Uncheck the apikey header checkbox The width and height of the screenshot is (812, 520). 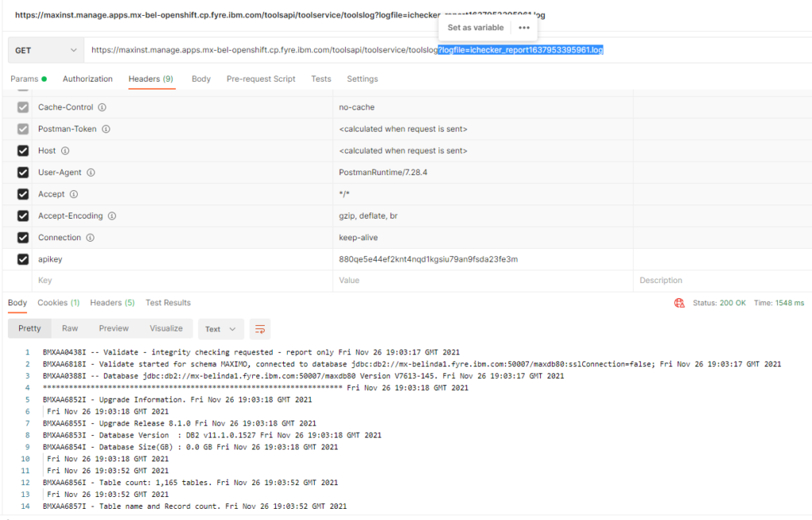click(x=23, y=259)
